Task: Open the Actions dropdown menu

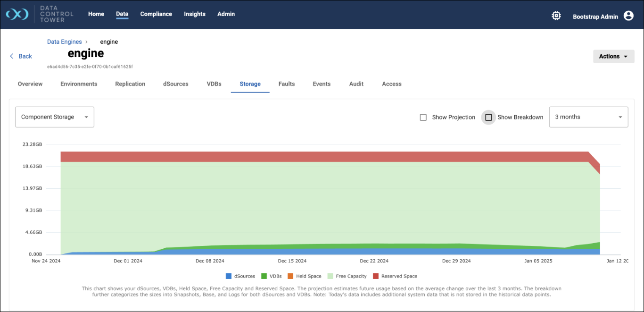Action: 613,56
